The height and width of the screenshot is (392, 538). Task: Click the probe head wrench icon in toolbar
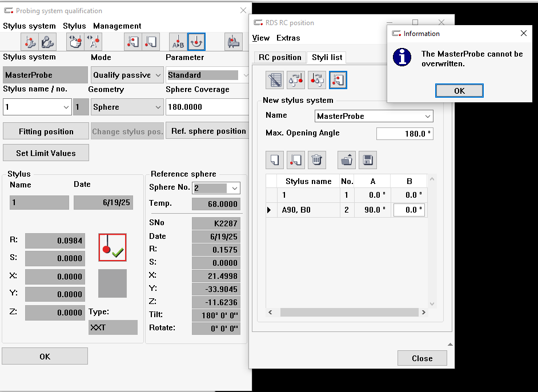pyautogui.click(x=48, y=42)
